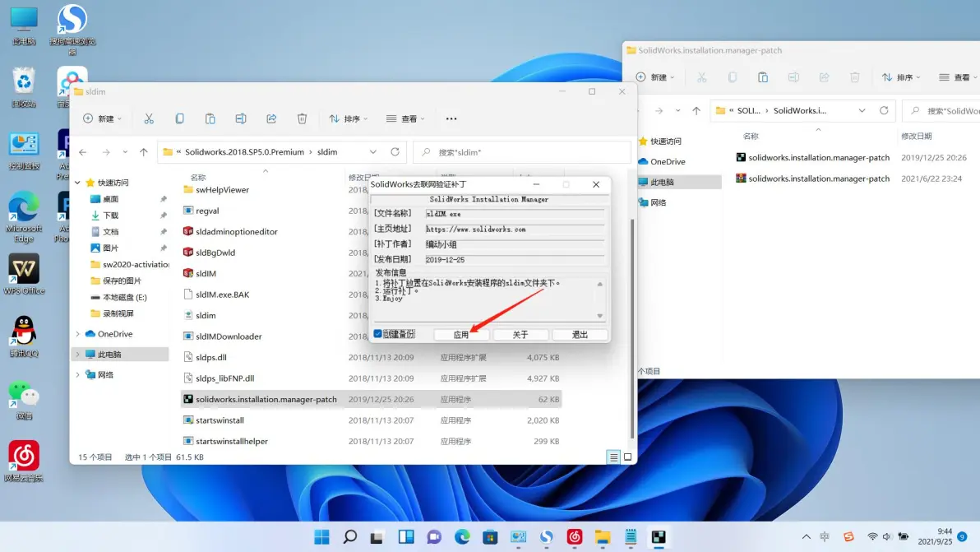Expand the 网络 node in sldim sidebar
This screenshot has height=552, width=980.
pos(78,374)
